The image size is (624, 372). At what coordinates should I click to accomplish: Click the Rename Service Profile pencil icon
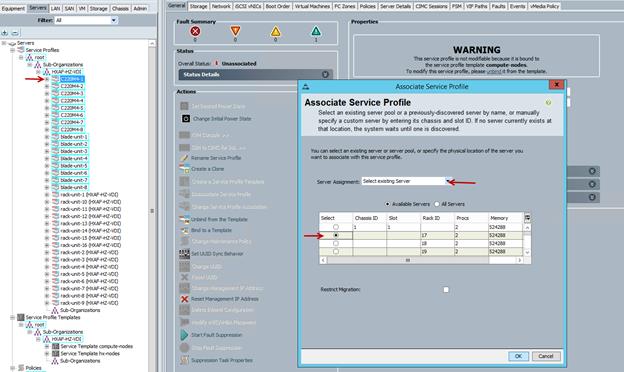[184, 158]
